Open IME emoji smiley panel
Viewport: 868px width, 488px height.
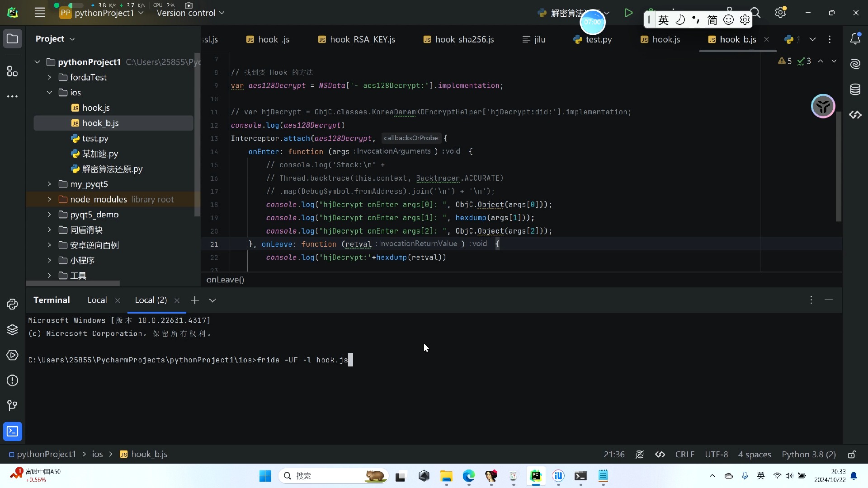point(728,20)
